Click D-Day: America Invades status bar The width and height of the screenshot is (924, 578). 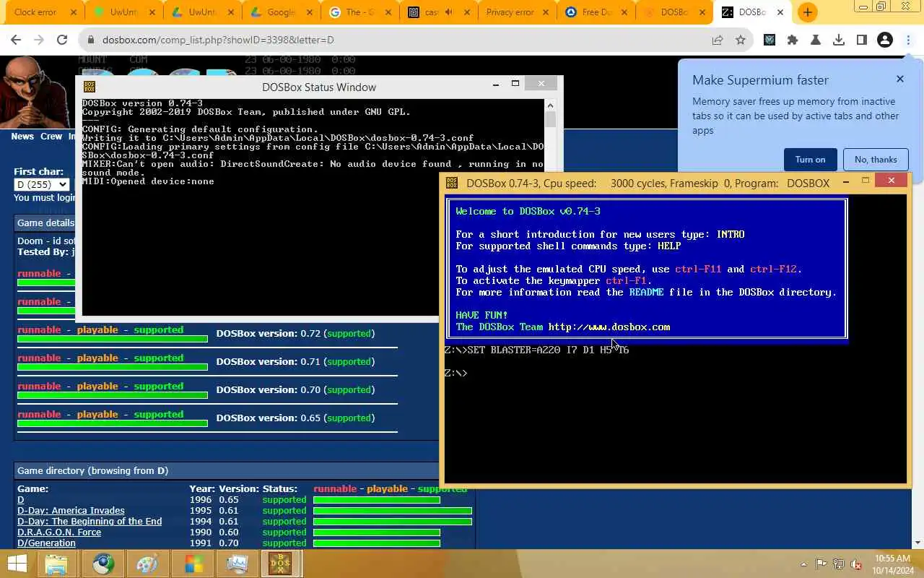pyautogui.click(x=393, y=511)
